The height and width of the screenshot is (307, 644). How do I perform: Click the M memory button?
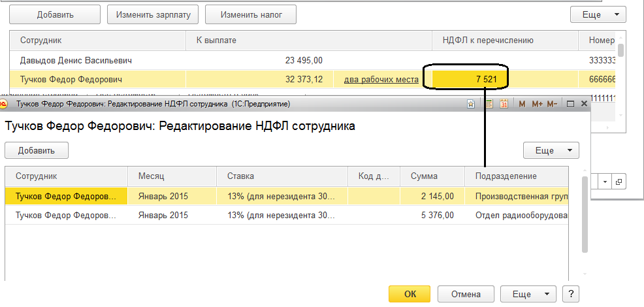(x=522, y=104)
